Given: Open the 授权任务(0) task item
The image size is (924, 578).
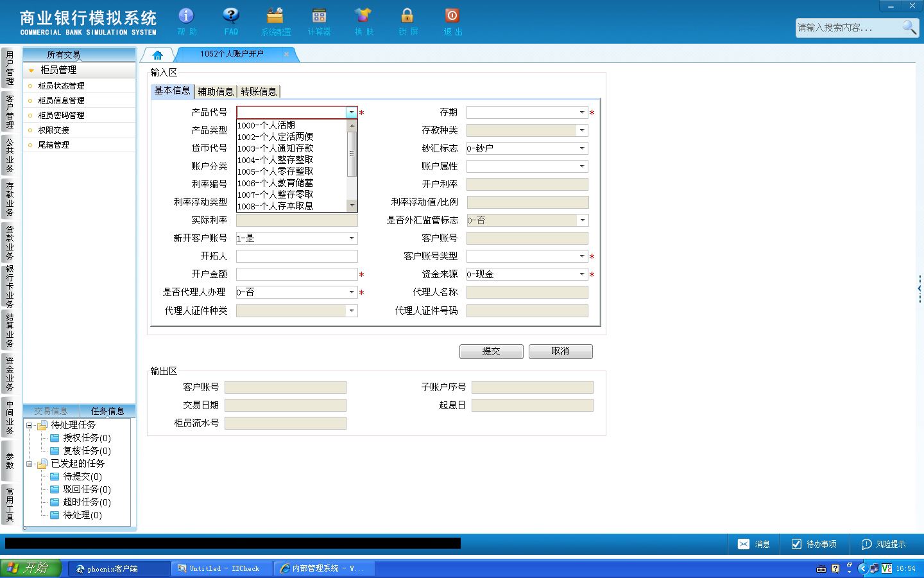Looking at the screenshot, I should click(87, 438).
